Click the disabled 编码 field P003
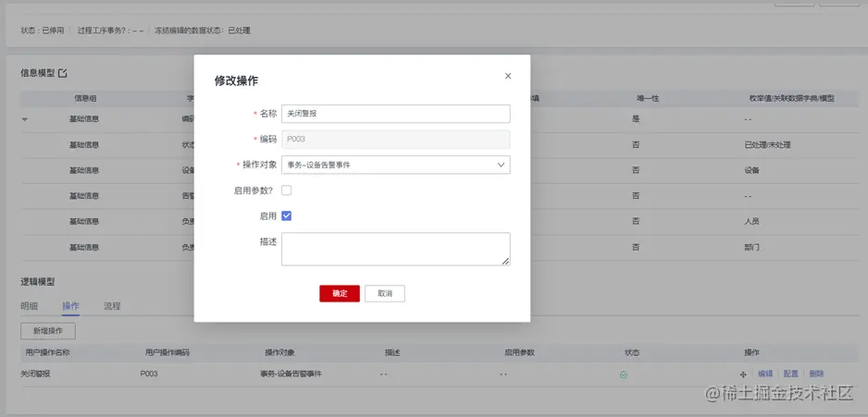The image size is (868, 417). pyautogui.click(x=396, y=140)
